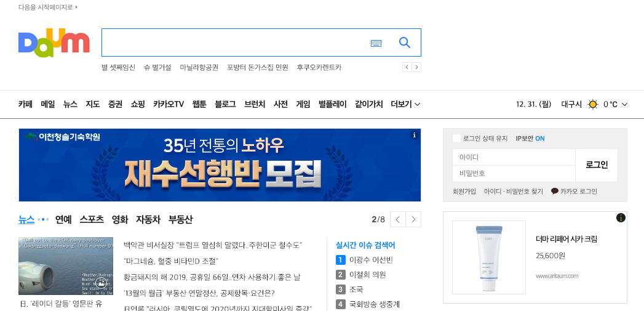Click trending keyword 조국
The image size is (644, 311).
pos(356,289)
